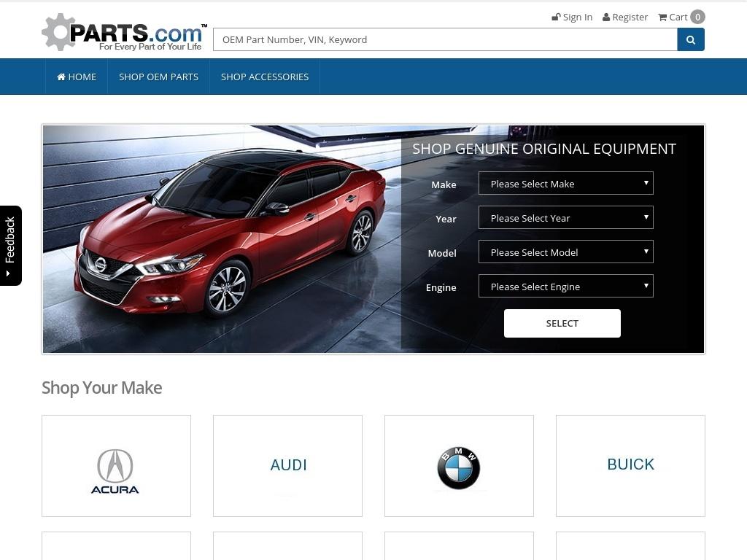
Task: Click the Register link
Action: pos(625,17)
